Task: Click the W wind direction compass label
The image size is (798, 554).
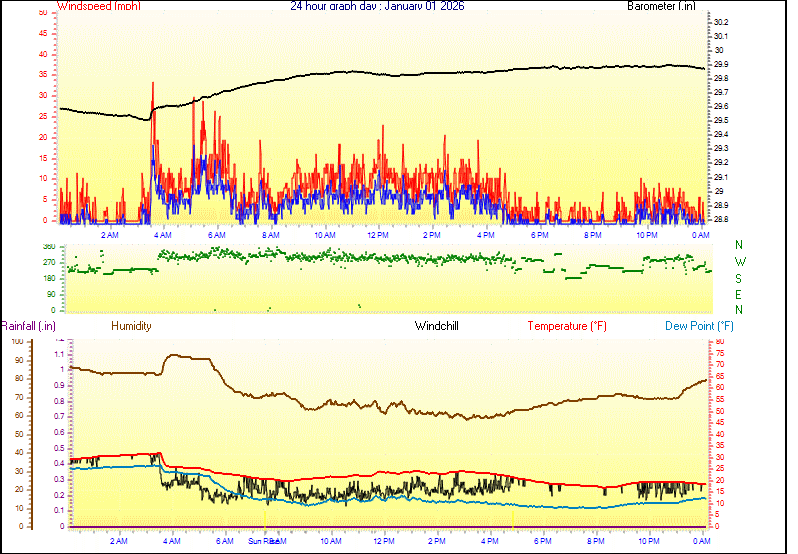Action: point(739,262)
